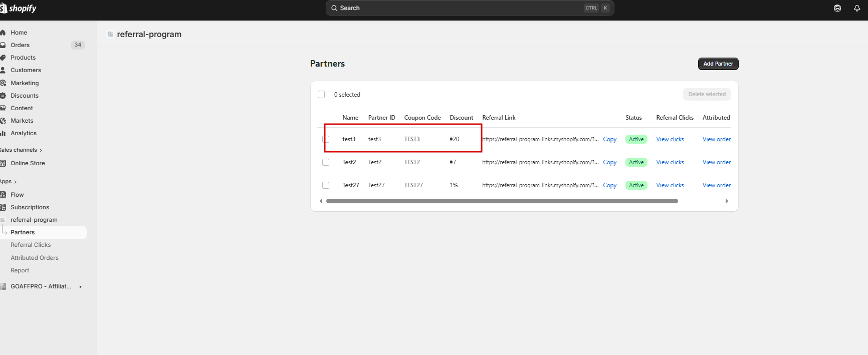
Task: Click the Subscriptions app icon
Action: point(3,207)
